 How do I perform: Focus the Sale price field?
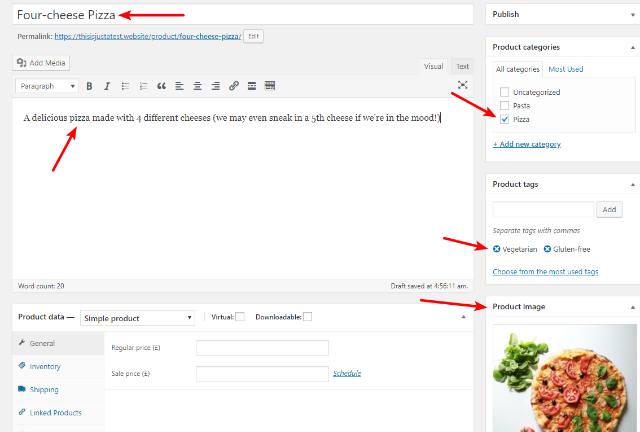click(x=262, y=374)
